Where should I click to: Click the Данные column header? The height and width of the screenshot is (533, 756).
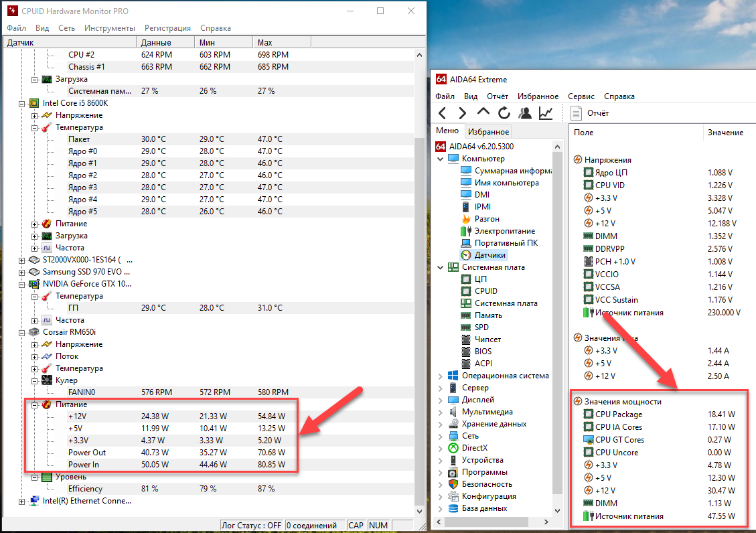(165, 42)
